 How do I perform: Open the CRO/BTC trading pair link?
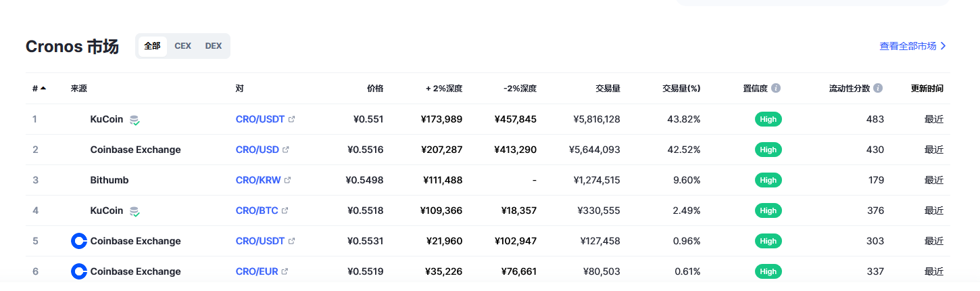point(257,210)
